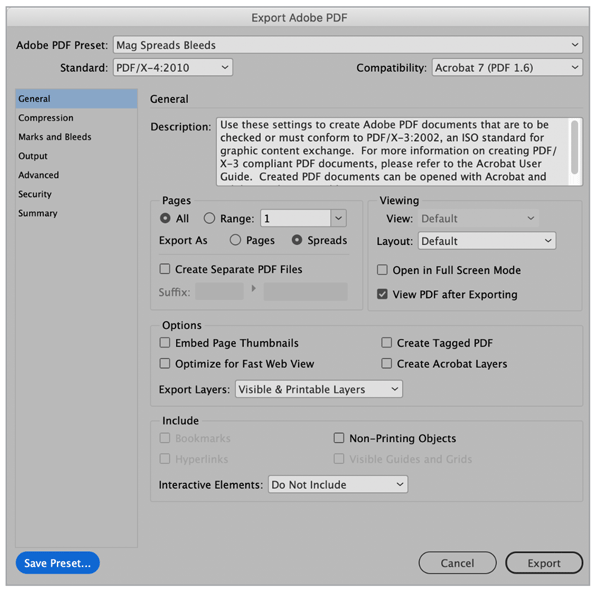This screenshot has height=594, width=600.
Task: Enable Embed Page Thumbnails
Action: point(165,343)
